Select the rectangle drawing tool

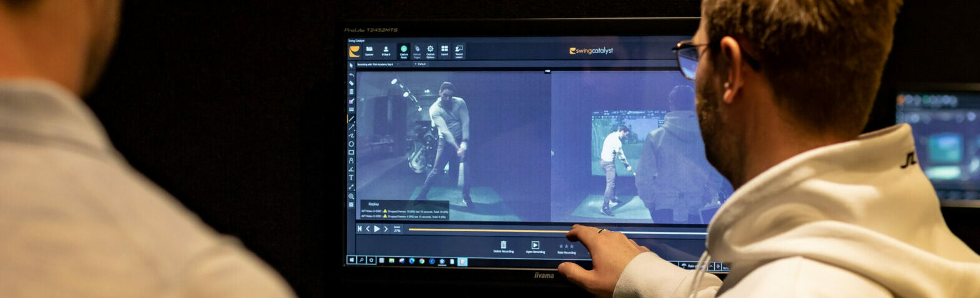tap(351, 152)
